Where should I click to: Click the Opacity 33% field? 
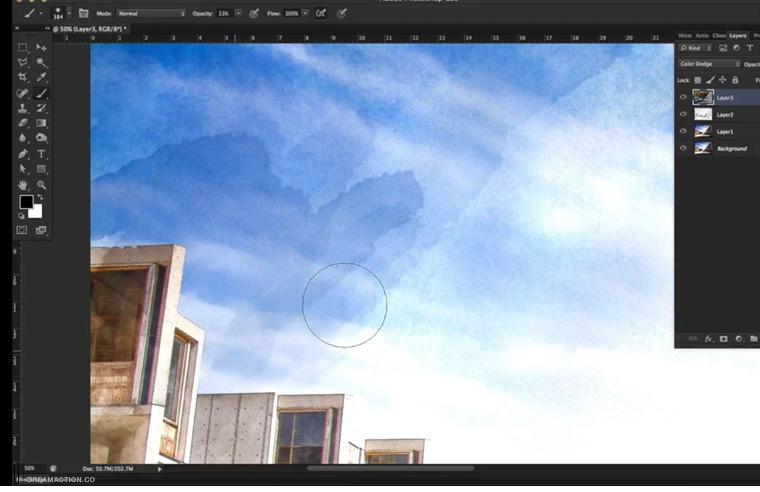(225, 14)
